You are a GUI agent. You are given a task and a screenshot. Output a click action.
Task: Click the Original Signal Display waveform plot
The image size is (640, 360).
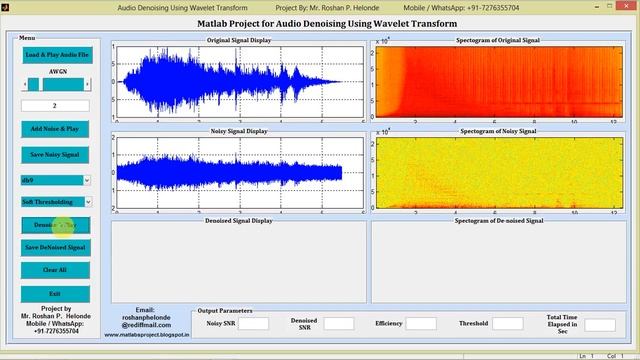click(x=240, y=82)
